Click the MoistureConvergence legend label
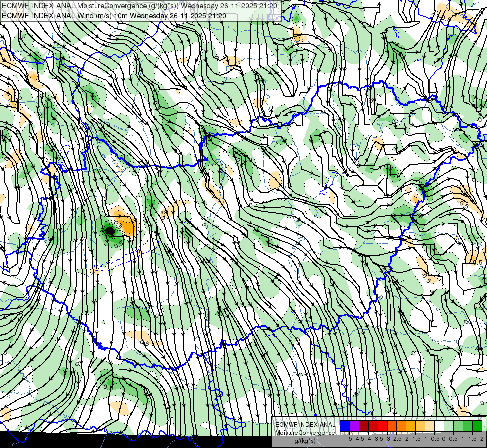The width and height of the screenshot is (487, 448). coord(305,433)
